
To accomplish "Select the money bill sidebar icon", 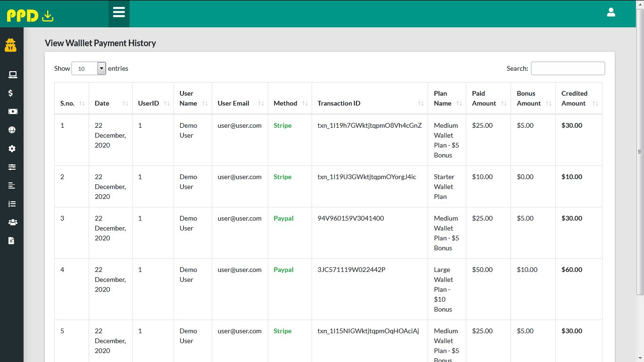I will (12, 112).
